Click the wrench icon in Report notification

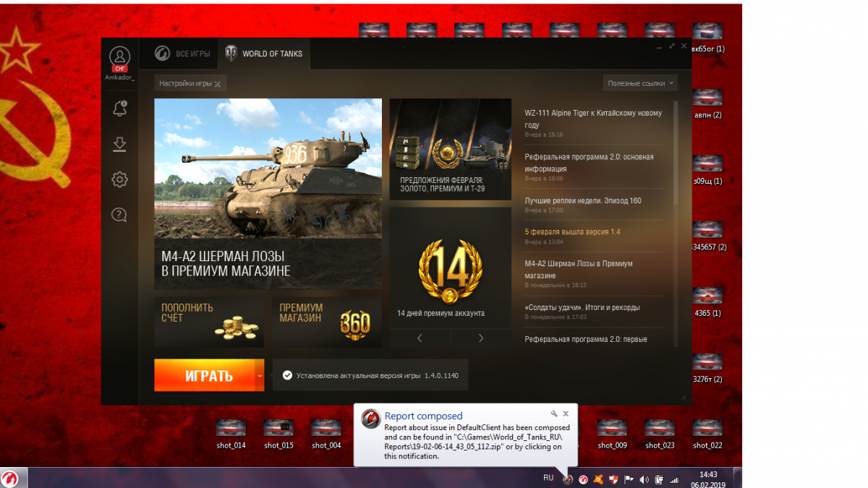click(x=554, y=414)
